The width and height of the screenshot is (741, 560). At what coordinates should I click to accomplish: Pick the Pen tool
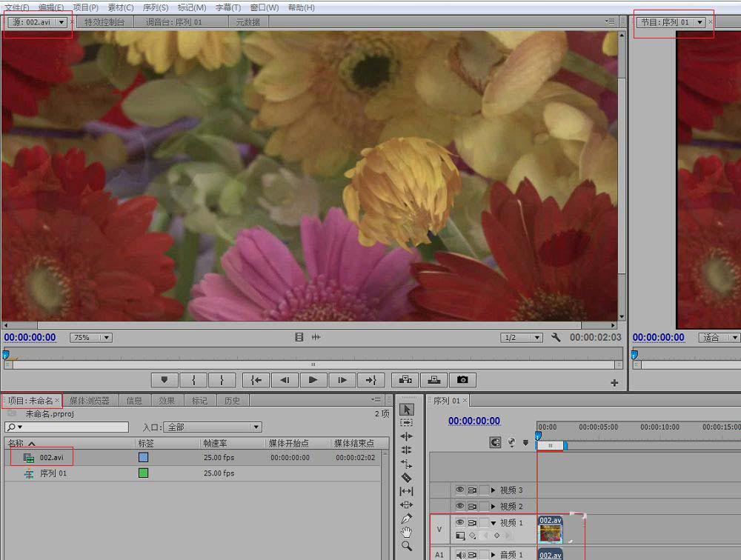(x=406, y=519)
